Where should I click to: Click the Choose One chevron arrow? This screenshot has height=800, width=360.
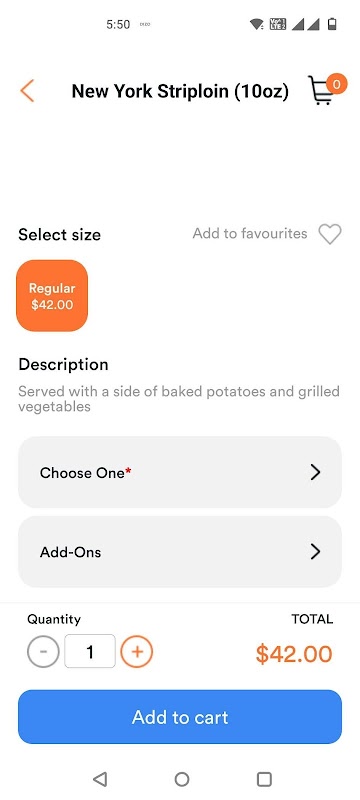(316, 472)
